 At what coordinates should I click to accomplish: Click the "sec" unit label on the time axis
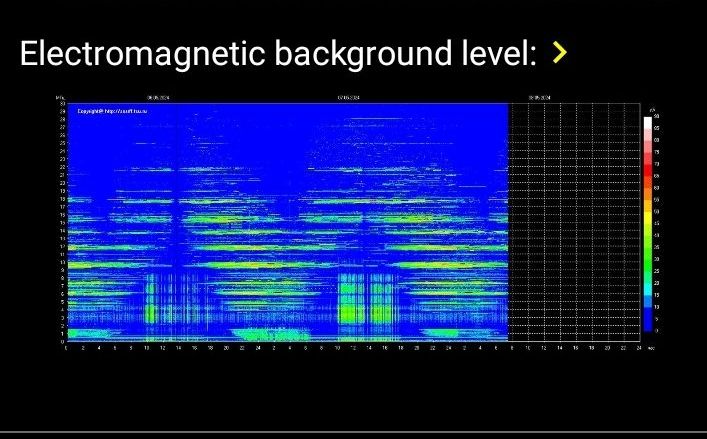(650, 348)
